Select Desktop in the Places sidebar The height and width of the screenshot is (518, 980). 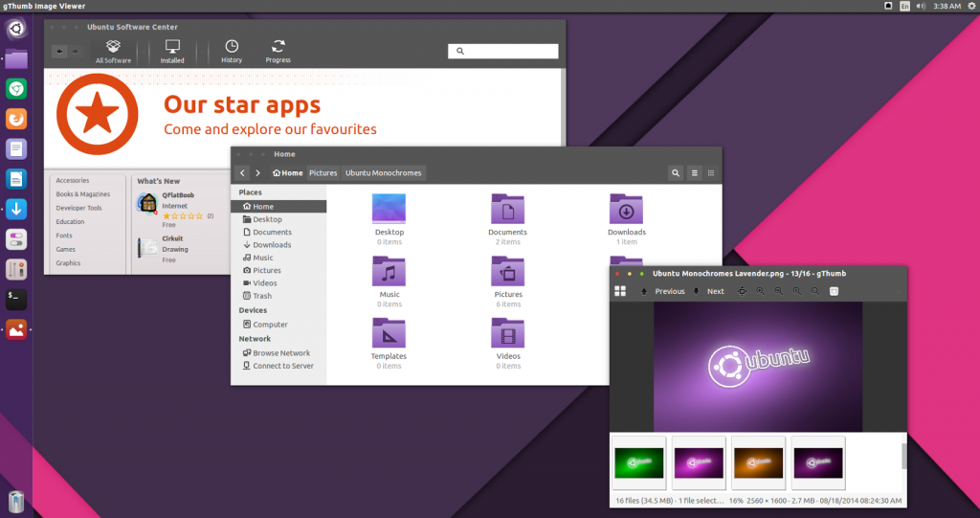point(278,219)
